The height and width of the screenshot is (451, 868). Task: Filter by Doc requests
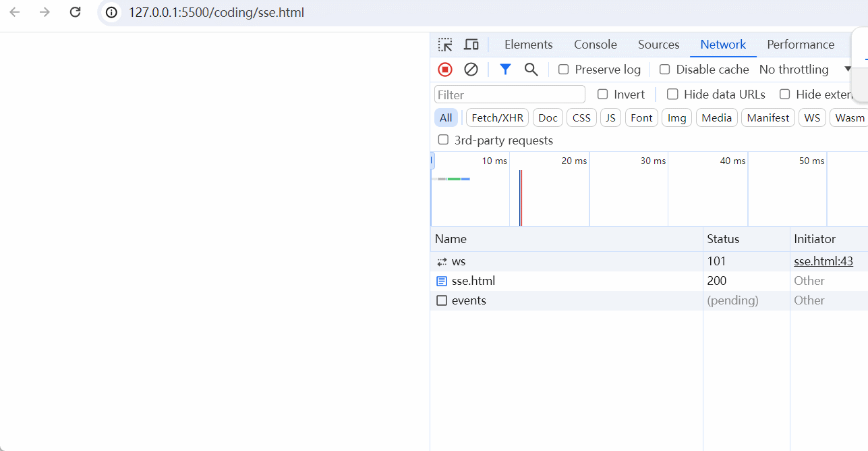click(x=548, y=117)
